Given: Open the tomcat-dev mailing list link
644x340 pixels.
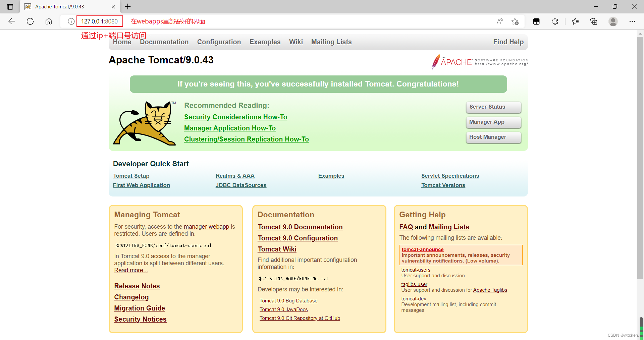Looking at the screenshot, I should 414,299.
